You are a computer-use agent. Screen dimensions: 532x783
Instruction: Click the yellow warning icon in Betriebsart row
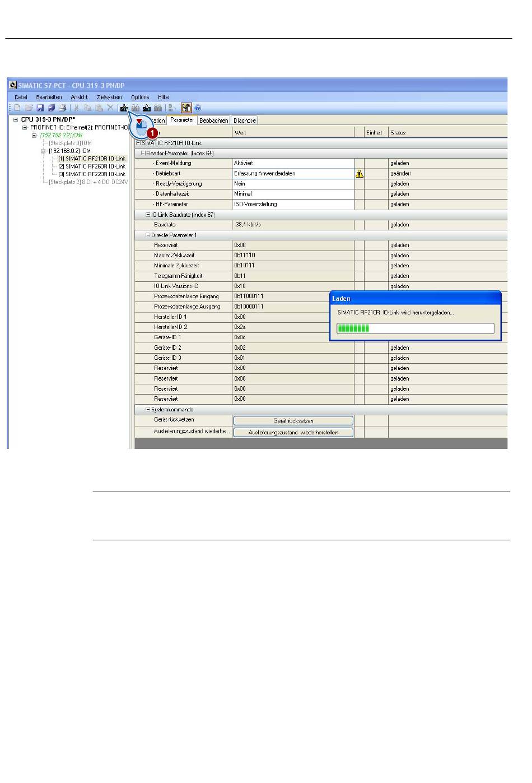(360, 174)
